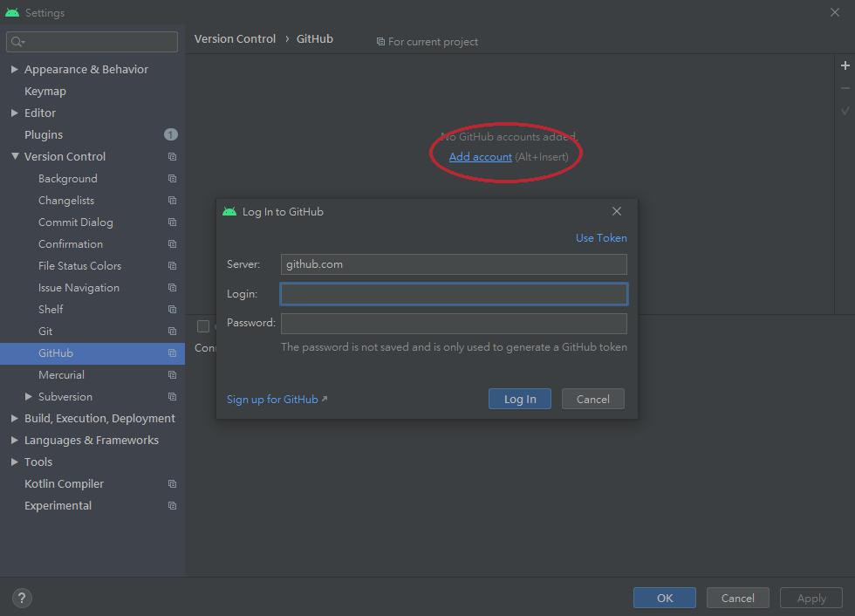Click project-level icon beside GitHub row
The image size is (855, 616).
point(172,352)
